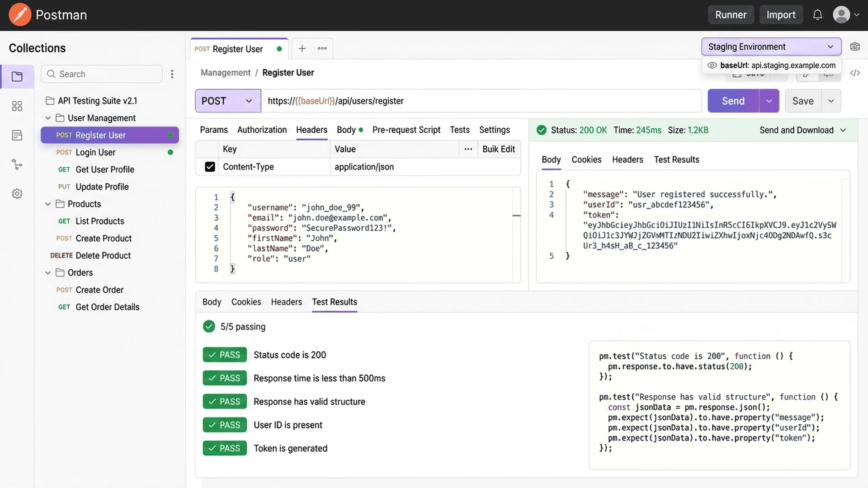Expand the Send button dropdown arrow
868x488 pixels.
coord(769,101)
